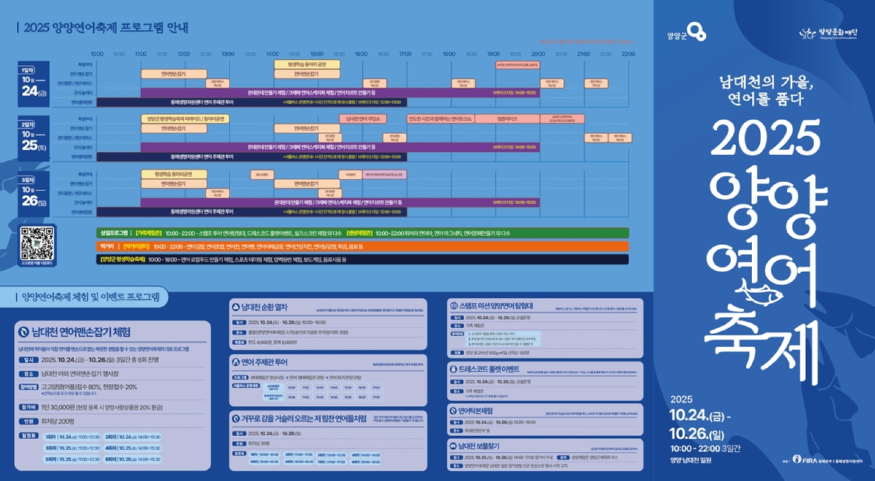Click the navy 양양군 평생학습축제 bar
875x481 pixels.
pos(362,259)
